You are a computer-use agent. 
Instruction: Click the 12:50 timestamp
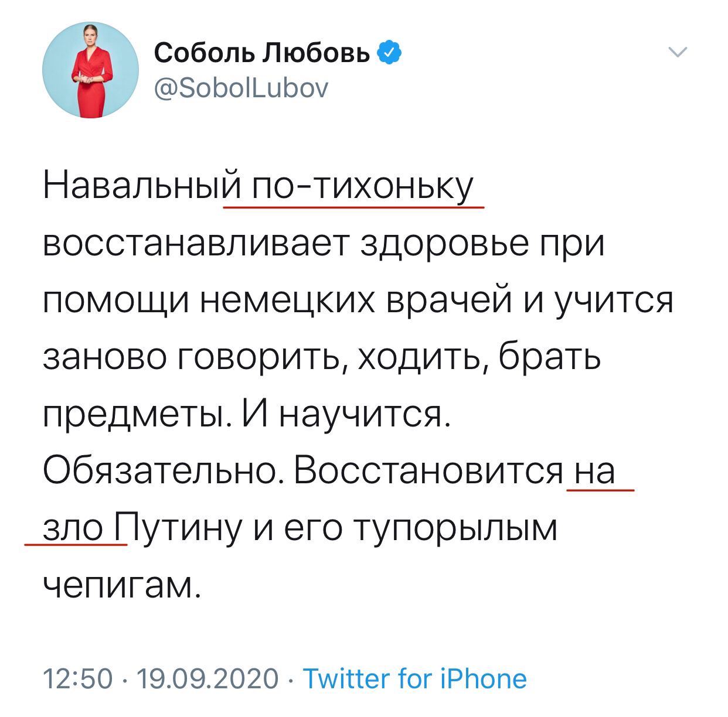pyautogui.click(x=78, y=679)
